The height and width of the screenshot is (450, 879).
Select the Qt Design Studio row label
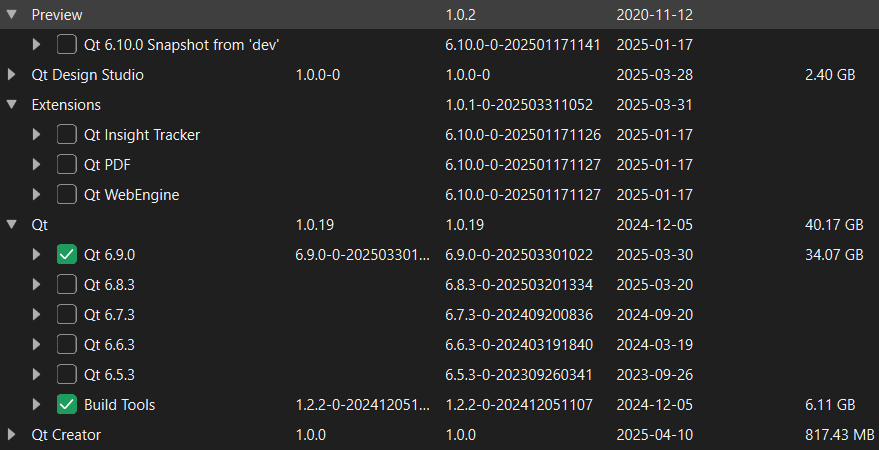point(87,75)
